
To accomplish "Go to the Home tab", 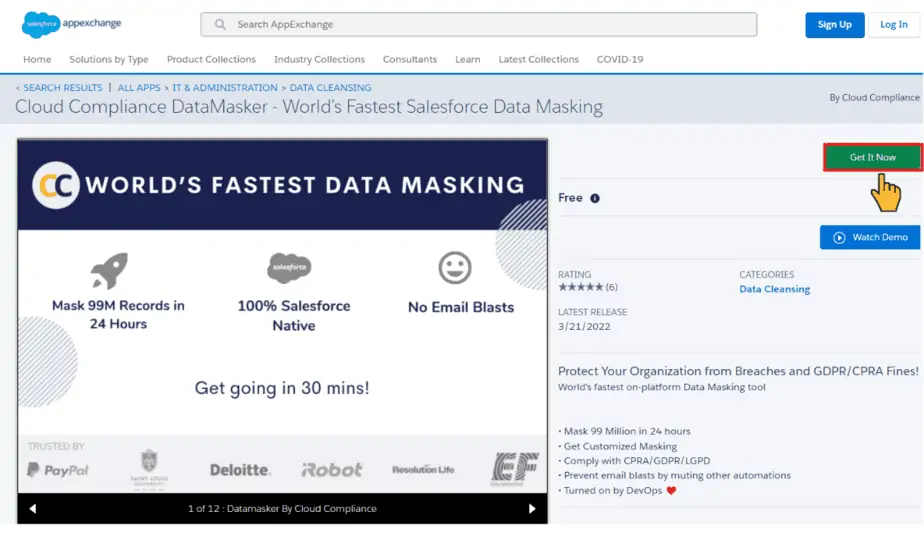I will point(37,59).
